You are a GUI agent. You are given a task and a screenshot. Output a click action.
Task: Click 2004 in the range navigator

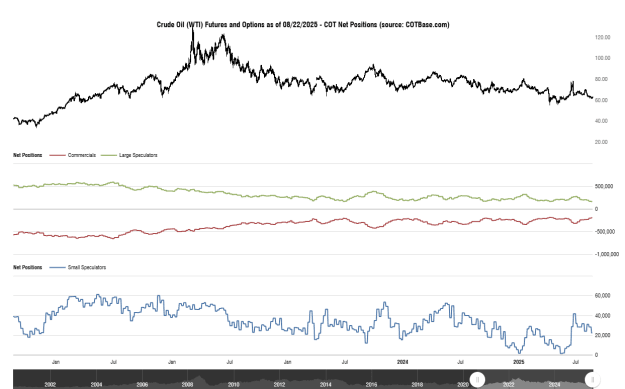96,385
